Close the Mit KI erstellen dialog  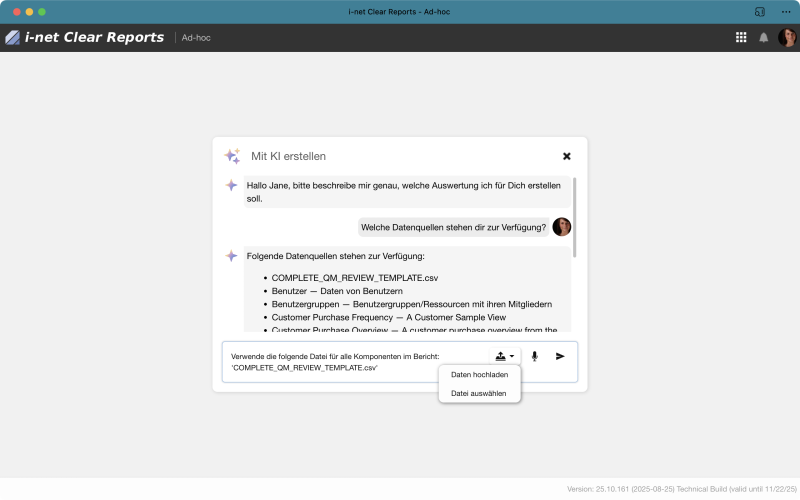tap(567, 156)
